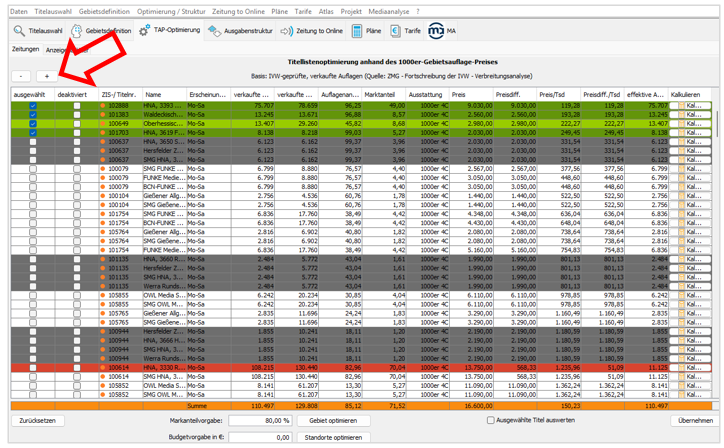Open the Optimierung / Struktur menu
Screen dimensions: 724x448
tap(172, 10)
